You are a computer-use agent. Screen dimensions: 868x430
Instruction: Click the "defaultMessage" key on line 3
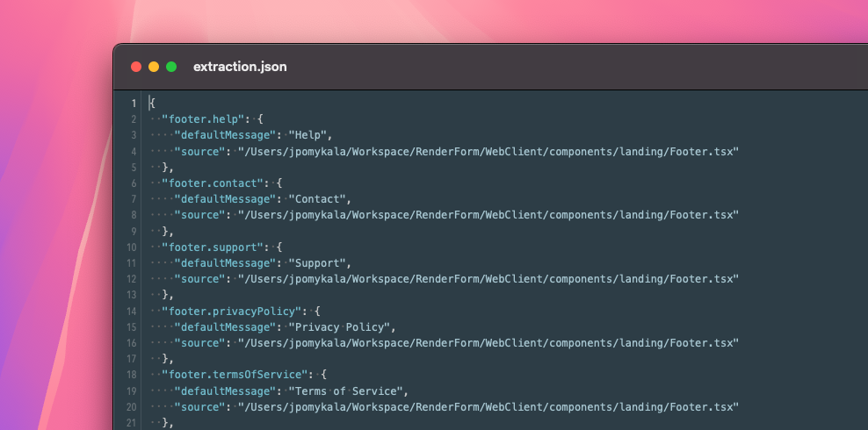click(225, 135)
